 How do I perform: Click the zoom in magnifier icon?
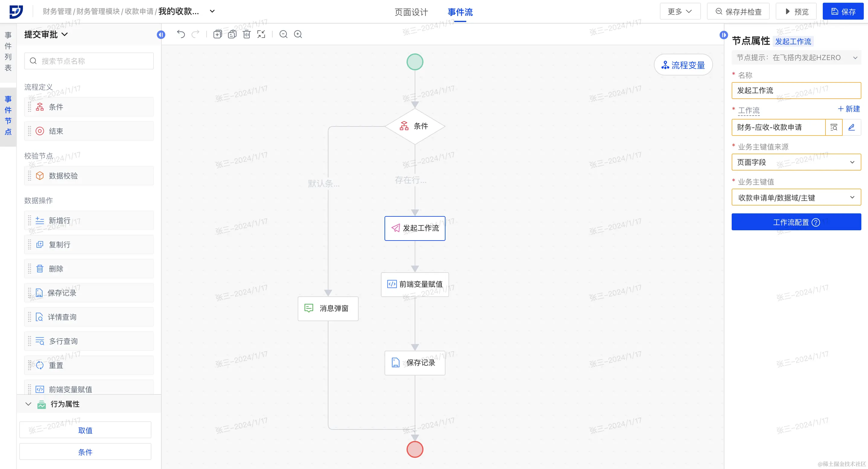pyautogui.click(x=298, y=34)
